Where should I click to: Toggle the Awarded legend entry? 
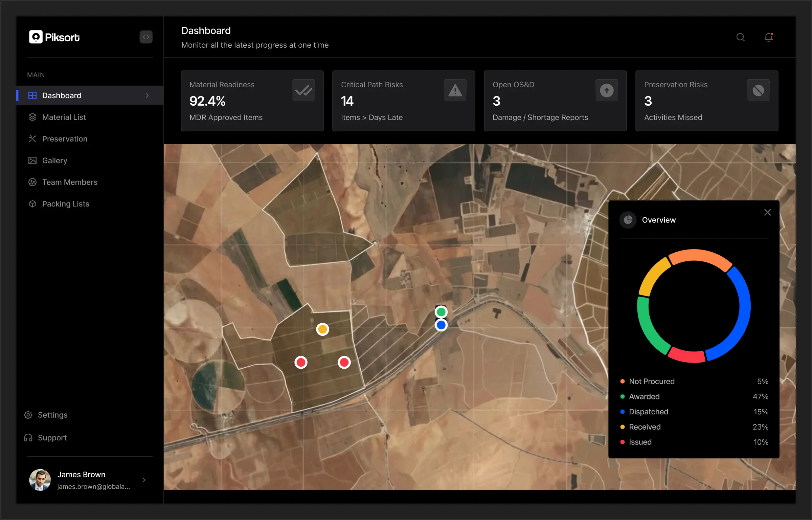click(x=644, y=396)
